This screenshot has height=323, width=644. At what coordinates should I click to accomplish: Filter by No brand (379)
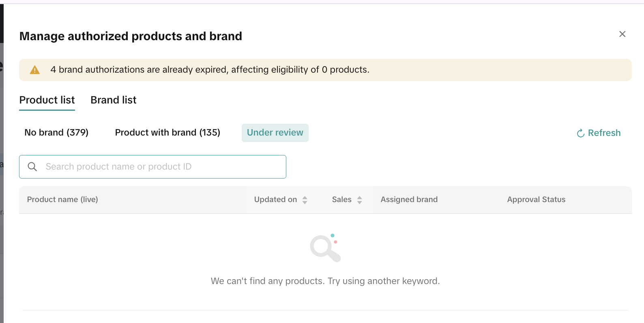[x=56, y=133]
